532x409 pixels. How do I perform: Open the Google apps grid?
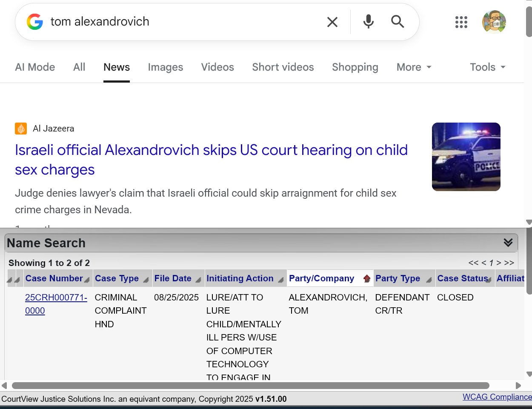tap(461, 22)
